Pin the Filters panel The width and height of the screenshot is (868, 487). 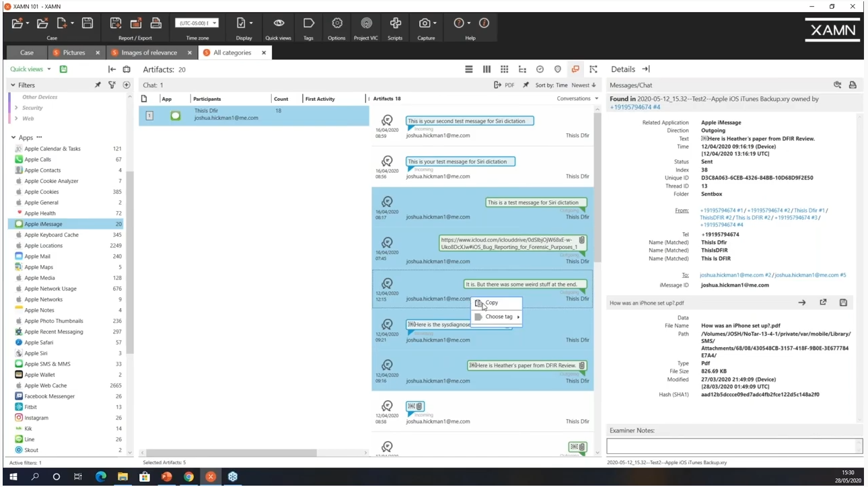tap(98, 85)
